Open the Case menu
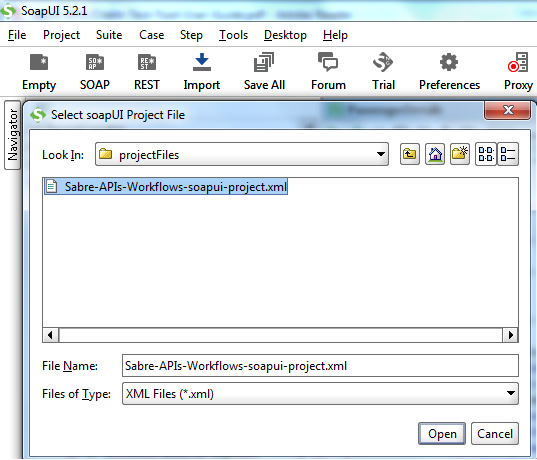 coord(151,35)
